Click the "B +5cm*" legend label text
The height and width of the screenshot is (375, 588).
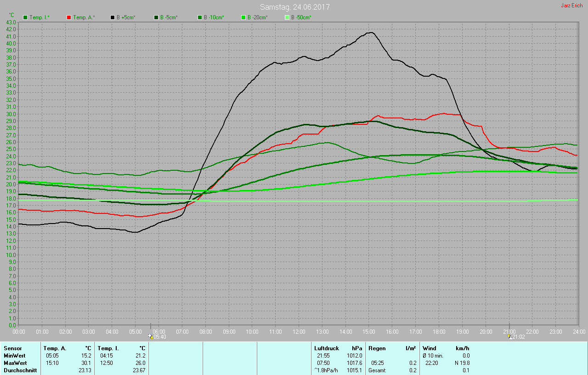tap(126, 17)
